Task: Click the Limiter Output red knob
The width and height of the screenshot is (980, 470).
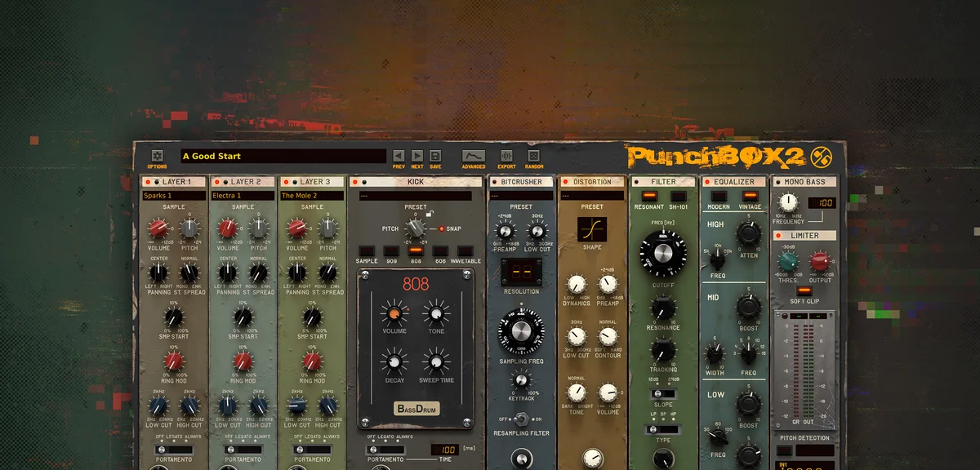Action: (x=820, y=261)
